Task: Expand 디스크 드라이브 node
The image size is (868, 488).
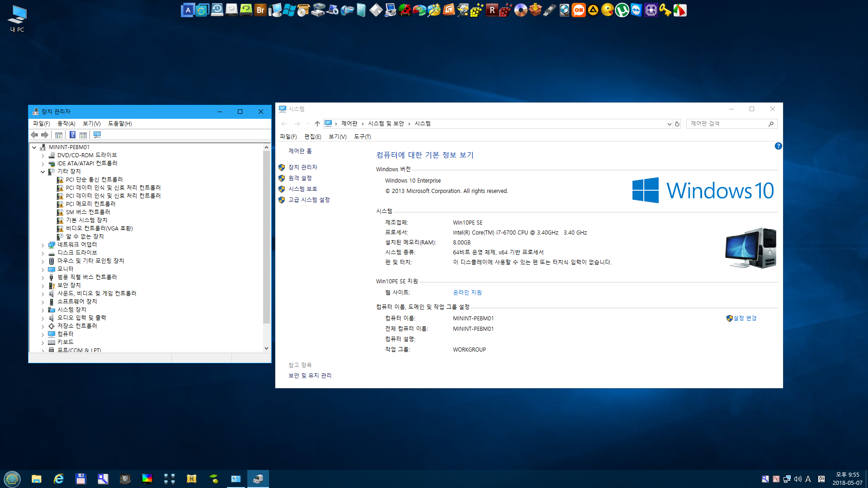Action: (43, 253)
